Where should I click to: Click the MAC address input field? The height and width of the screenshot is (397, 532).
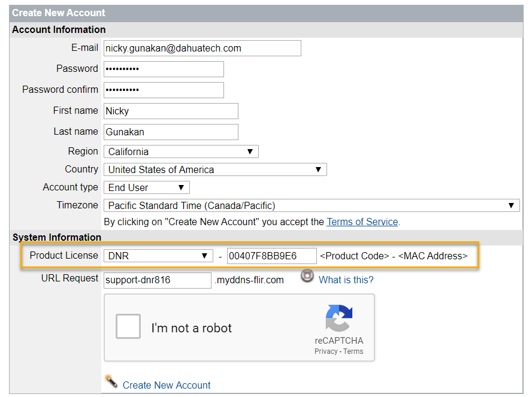(271, 256)
